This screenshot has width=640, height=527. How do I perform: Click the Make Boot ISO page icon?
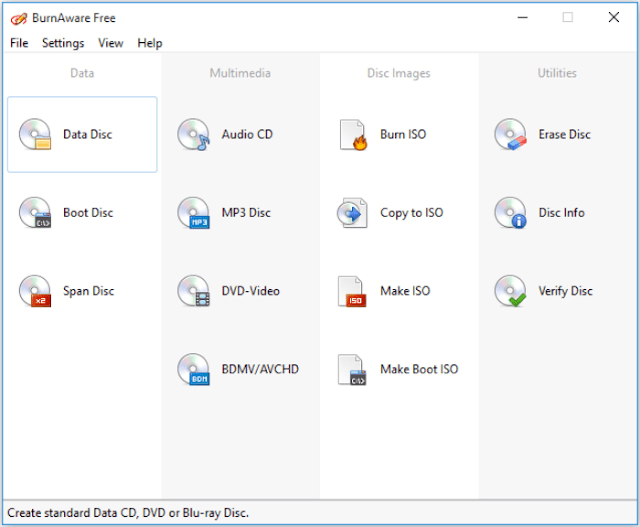point(352,369)
